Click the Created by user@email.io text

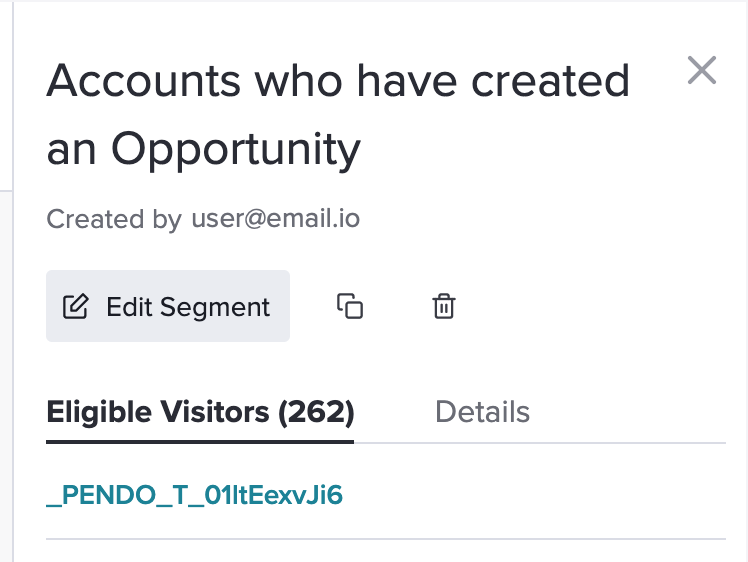pyautogui.click(x=203, y=219)
